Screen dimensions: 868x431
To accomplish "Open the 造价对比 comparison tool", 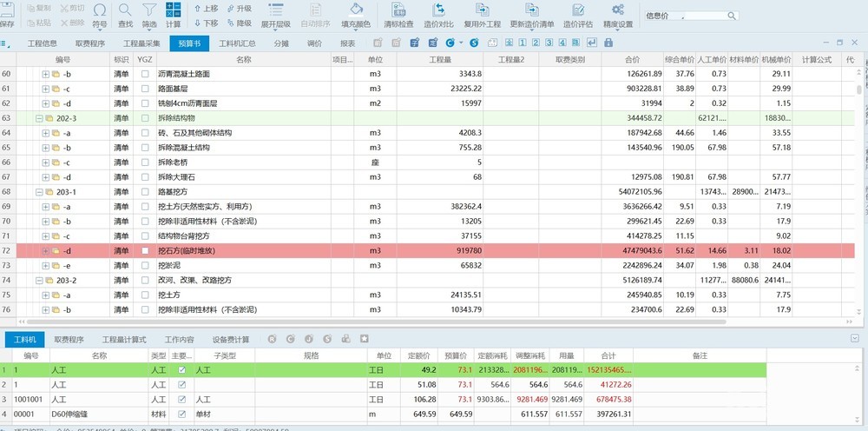I will point(439,15).
